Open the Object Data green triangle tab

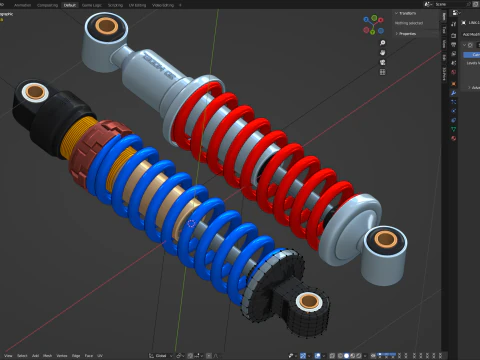click(x=454, y=129)
